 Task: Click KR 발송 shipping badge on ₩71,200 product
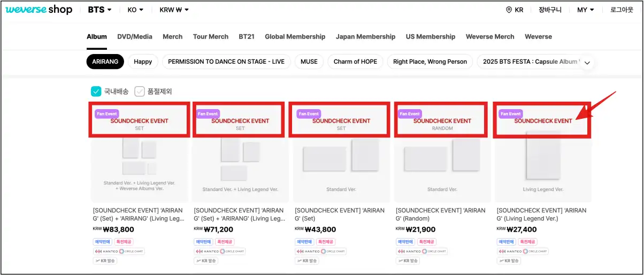[206, 261]
